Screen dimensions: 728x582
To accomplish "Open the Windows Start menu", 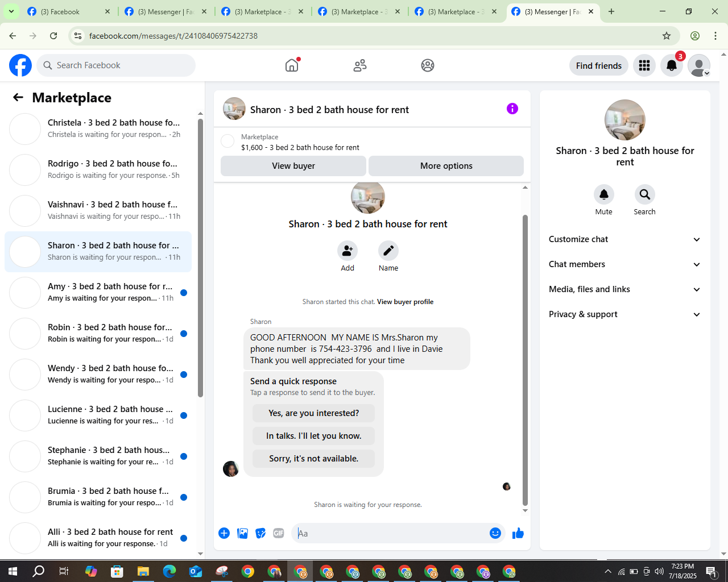I will pos(13,571).
